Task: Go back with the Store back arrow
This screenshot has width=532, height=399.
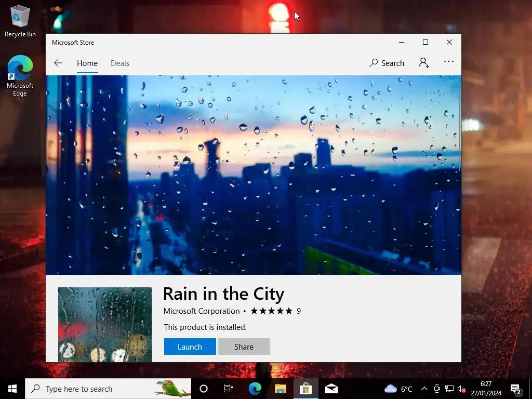Action: 58,63
